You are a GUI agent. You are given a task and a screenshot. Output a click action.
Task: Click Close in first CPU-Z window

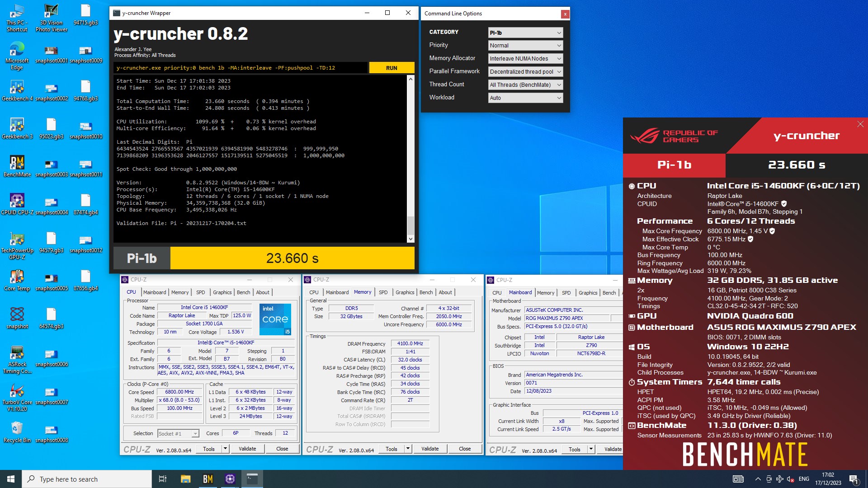click(282, 449)
